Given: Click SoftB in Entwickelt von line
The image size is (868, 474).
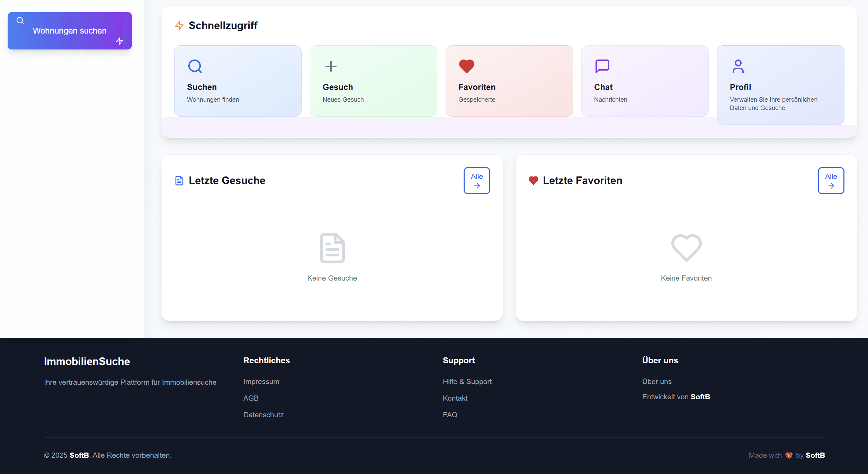Looking at the screenshot, I should point(700,397).
